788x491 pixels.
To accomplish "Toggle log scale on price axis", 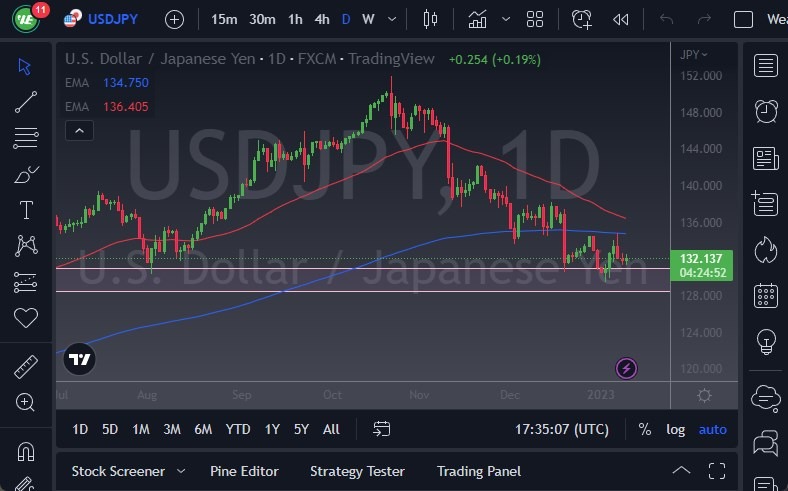I will coord(676,429).
